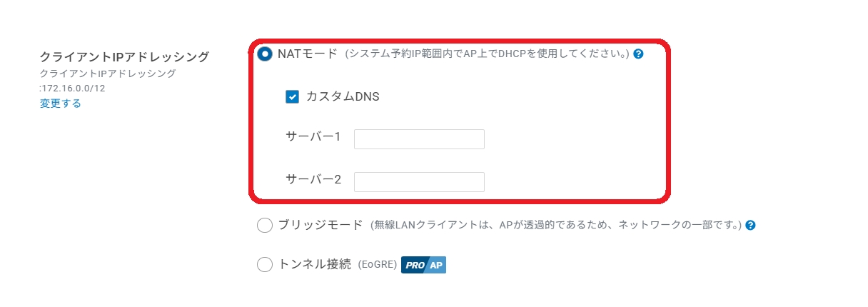Click the トンネル接続 label text
Screen dimensions: 868x307
point(314,265)
